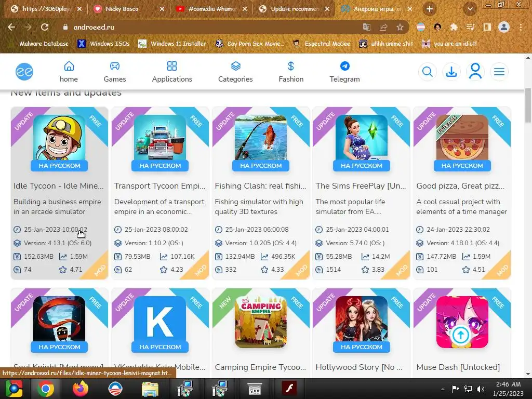Open the you are an idiot! bookmark
Viewport: 532px width, 399px height.
449,44
